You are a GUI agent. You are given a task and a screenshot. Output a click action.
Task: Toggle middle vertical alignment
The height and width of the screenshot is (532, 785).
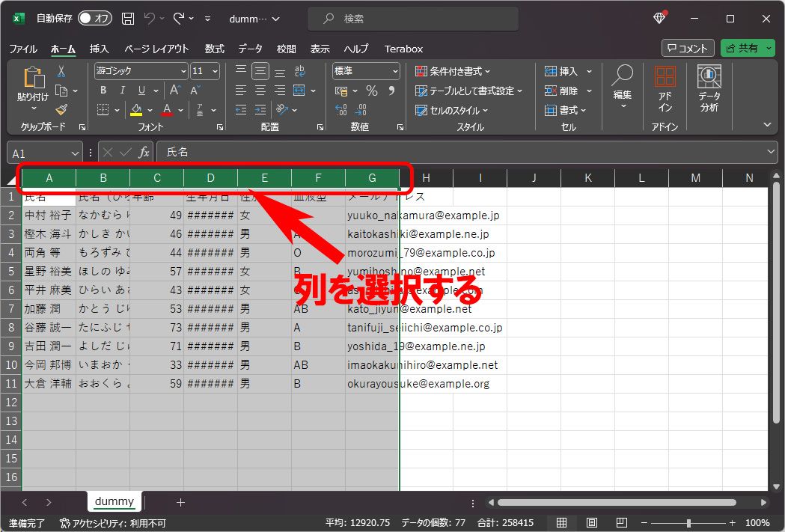pyautogui.click(x=260, y=71)
